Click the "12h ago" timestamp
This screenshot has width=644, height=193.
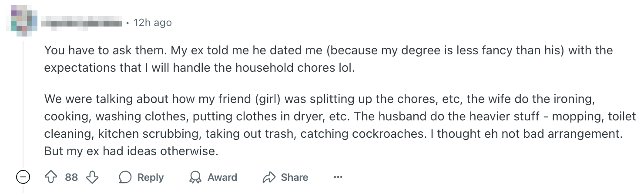coord(153,23)
